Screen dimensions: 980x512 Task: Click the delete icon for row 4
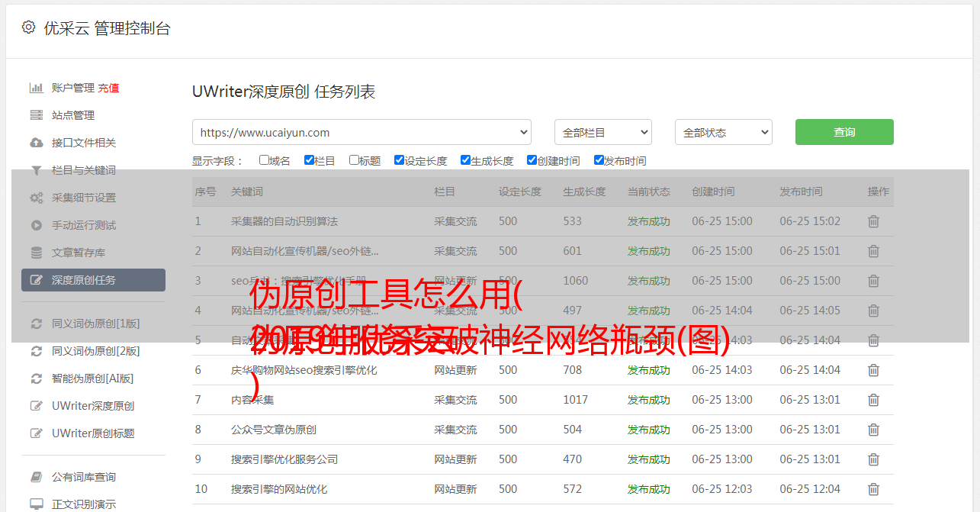point(873,311)
